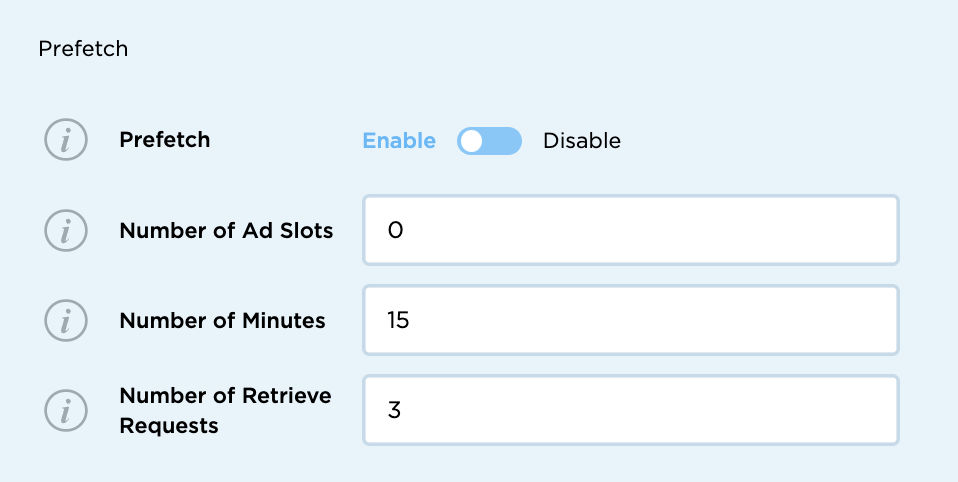Select the Disable option label
The image size is (958, 482).
click(x=582, y=141)
